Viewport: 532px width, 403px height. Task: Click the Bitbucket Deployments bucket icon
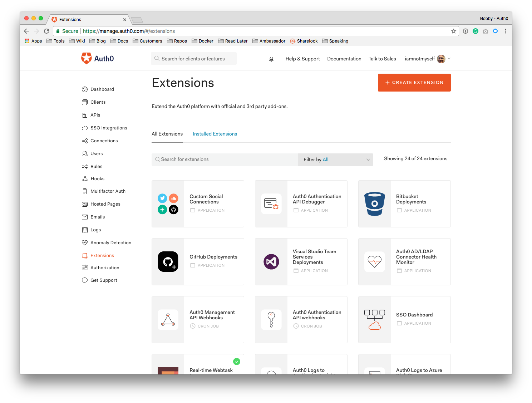click(375, 204)
